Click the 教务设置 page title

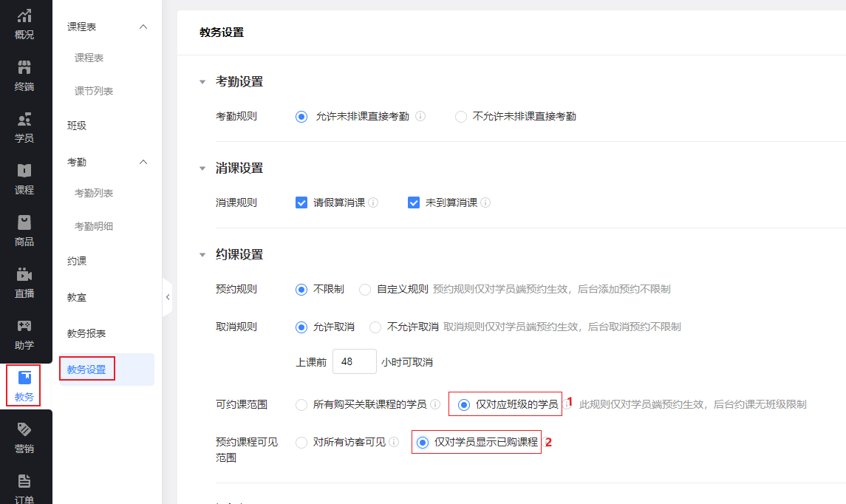coord(222,33)
